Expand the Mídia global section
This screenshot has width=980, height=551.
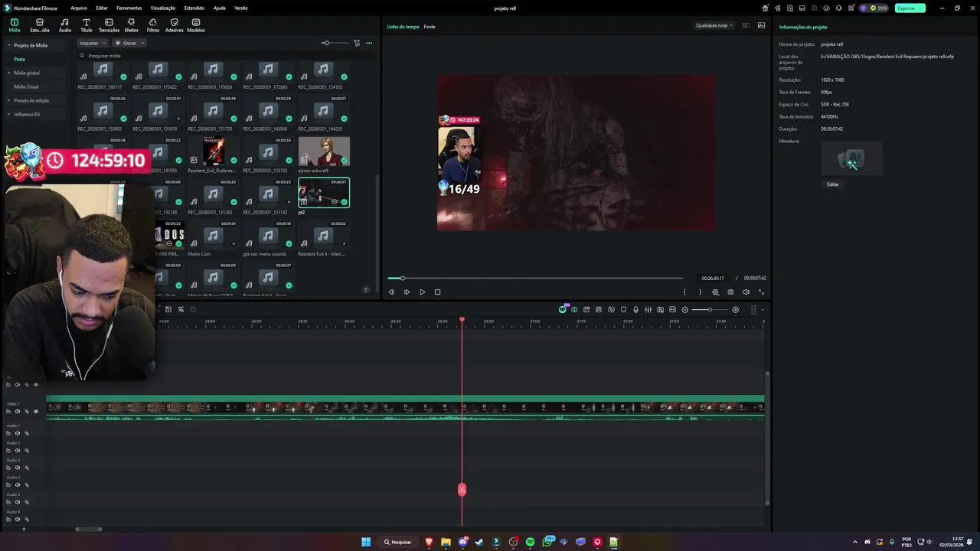9,73
